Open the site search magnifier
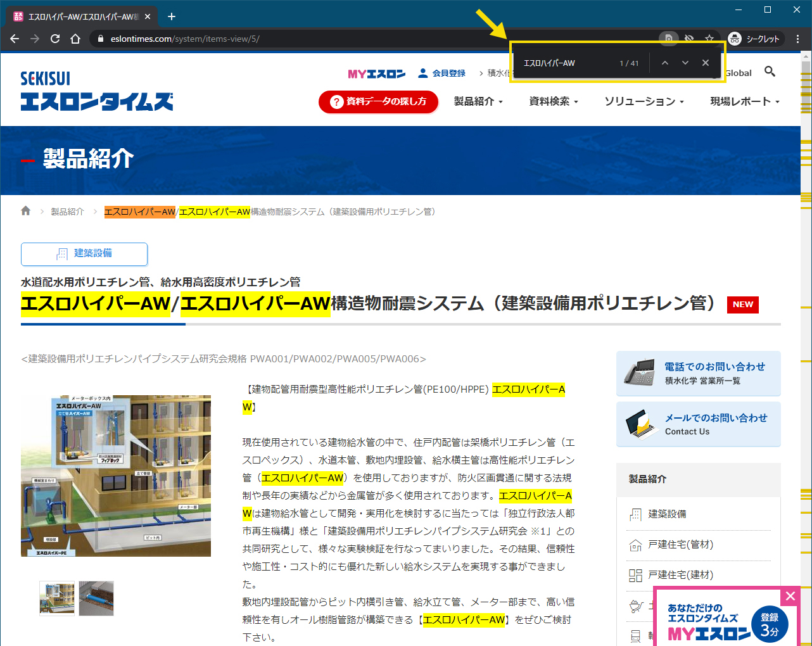The width and height of the screenshot is (812, 646). 770,72
